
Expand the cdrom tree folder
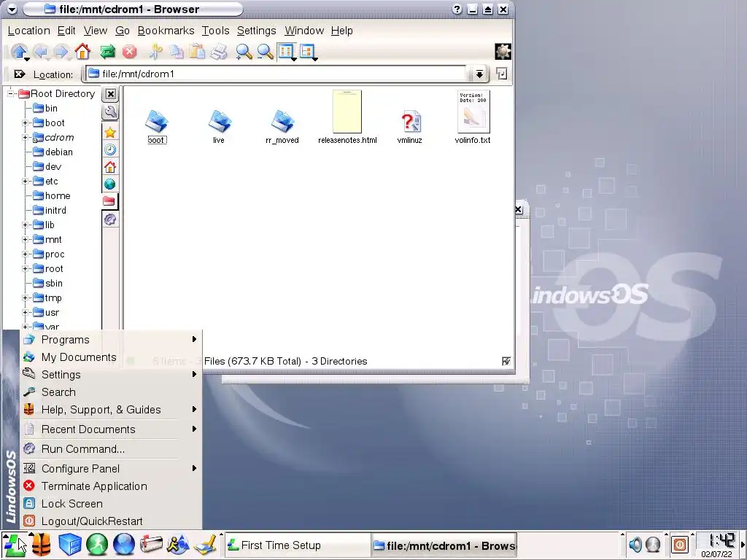[25, 138]
